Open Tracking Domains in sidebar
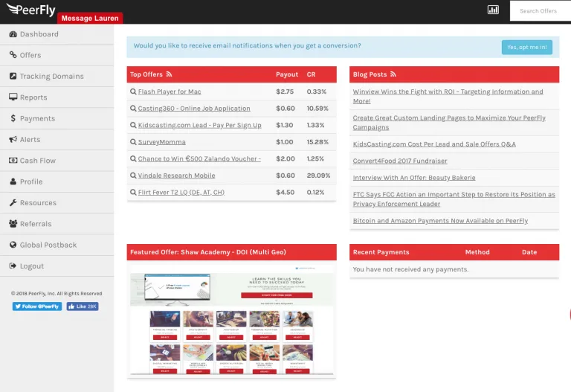571x392 pixels. tap(57, 76)
